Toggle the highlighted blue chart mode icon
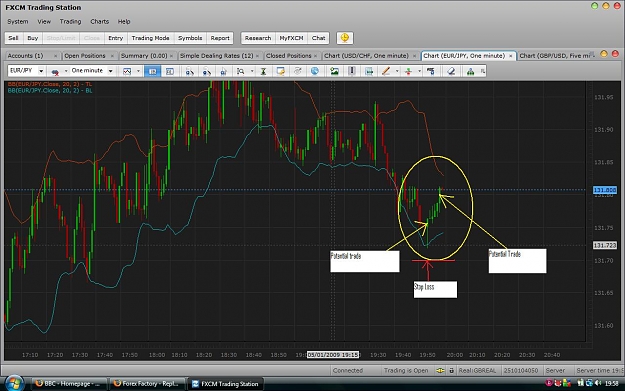Screen dimensions: 625x391 [152, 71]
